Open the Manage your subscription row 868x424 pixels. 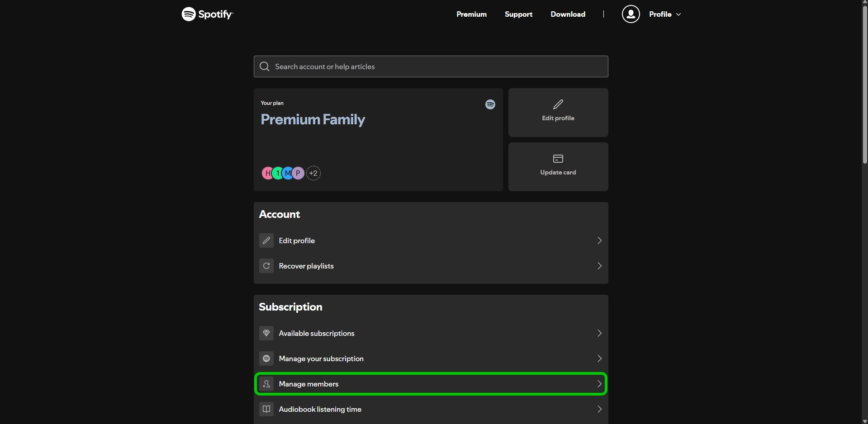431,358
